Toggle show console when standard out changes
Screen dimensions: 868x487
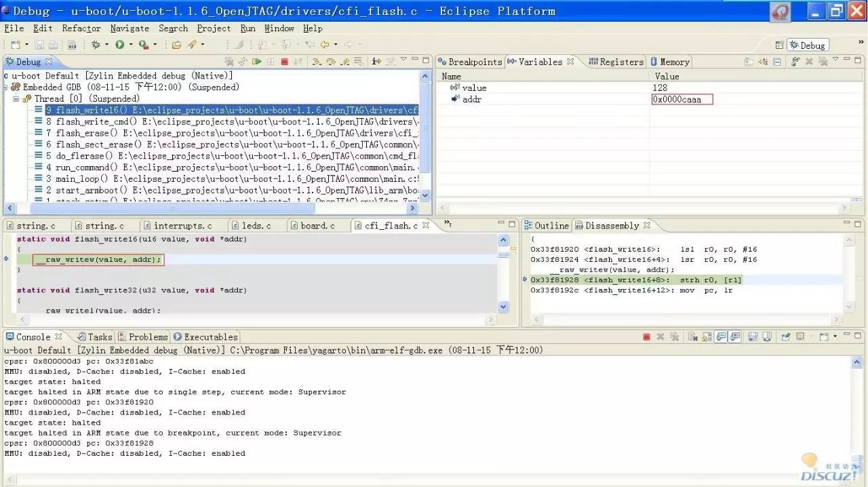click(721, 336)
